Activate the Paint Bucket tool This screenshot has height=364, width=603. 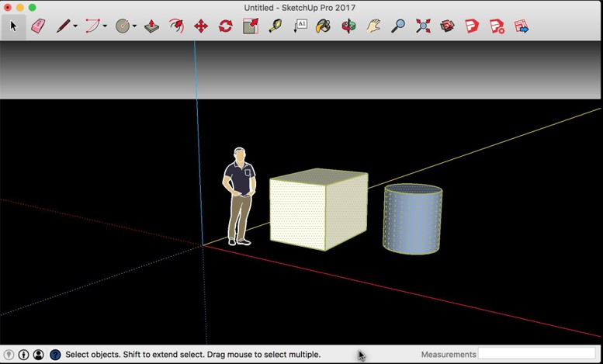324,26
